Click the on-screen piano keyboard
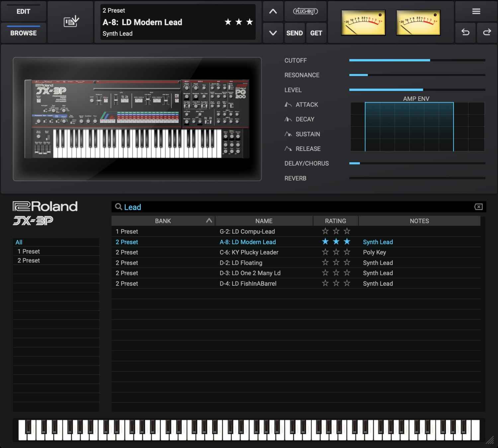Image resolution: width=498 pixels, height=448 pixels. click(x=249, y=430)
